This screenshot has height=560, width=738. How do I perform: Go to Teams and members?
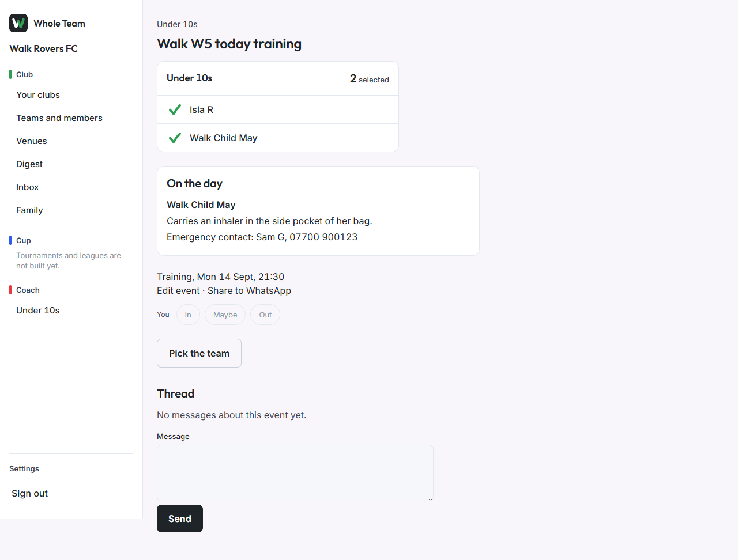(x=59, y=118)
